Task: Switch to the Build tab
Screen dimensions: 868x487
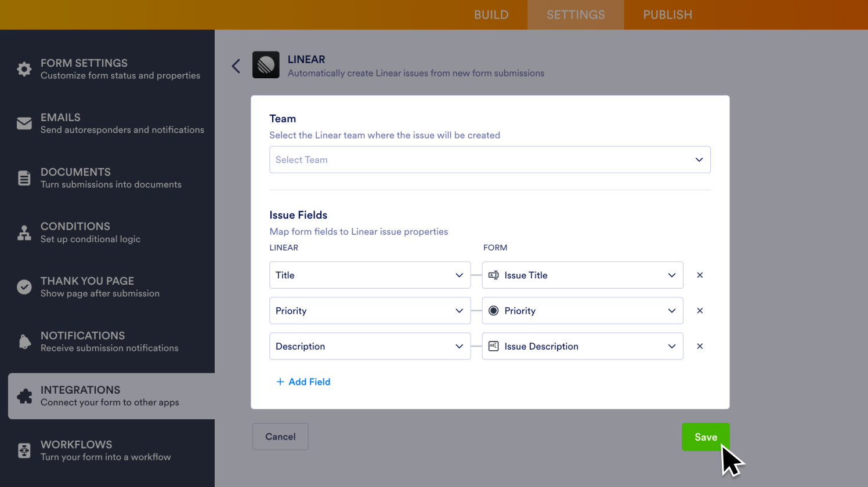Action: (491, 14)
